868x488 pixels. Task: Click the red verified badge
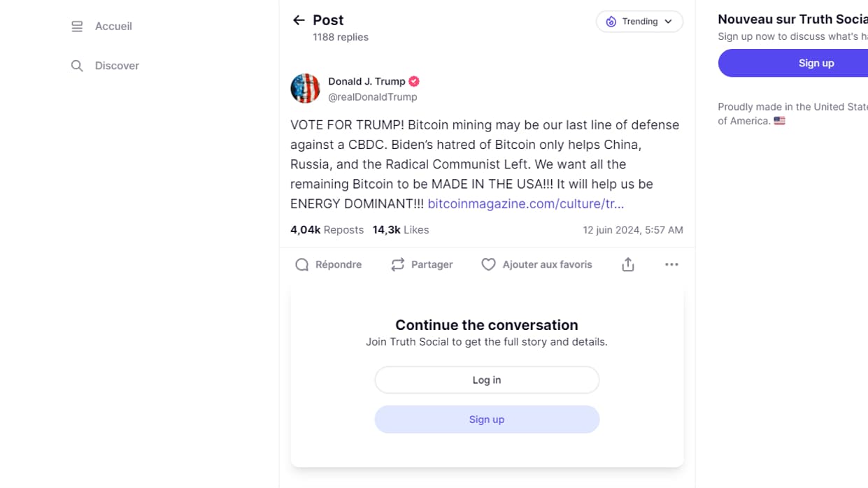pyautogui.click(x=414, y=81)
